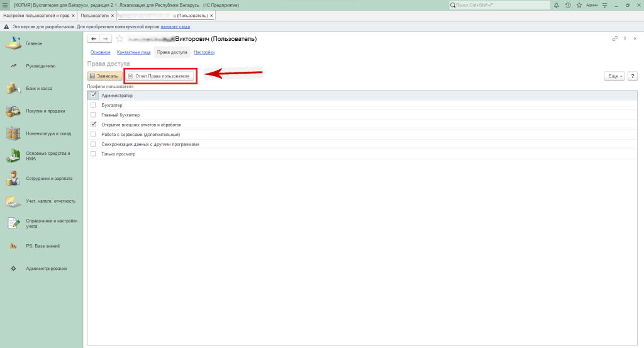
Task: Toggle the Только просмотр checkbox
Action: (93, 154)
